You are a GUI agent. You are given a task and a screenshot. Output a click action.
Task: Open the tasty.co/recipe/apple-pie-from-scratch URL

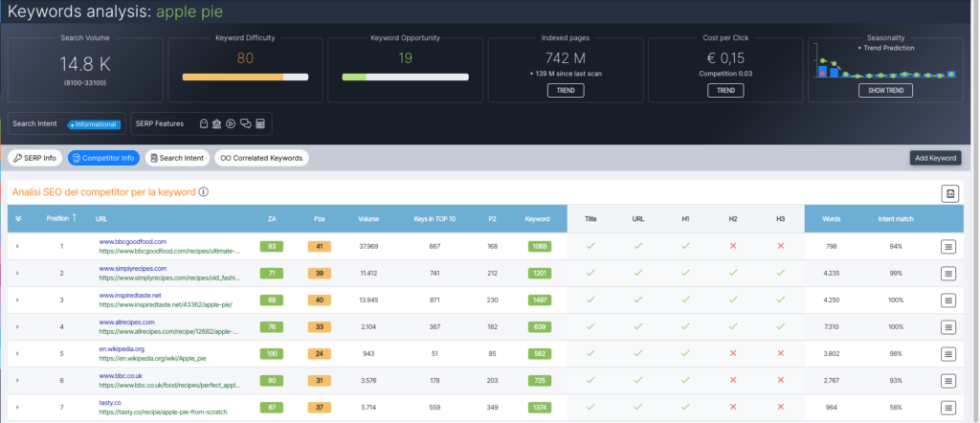click(163, 412)
